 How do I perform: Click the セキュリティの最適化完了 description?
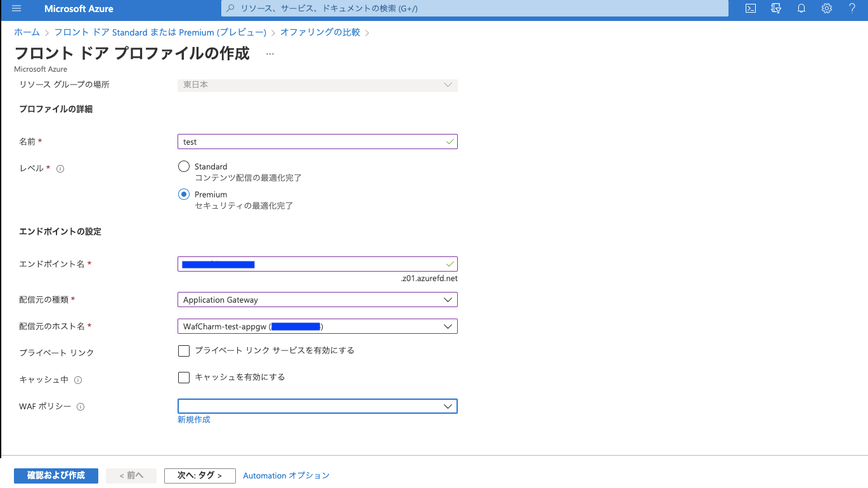(243, 206)
